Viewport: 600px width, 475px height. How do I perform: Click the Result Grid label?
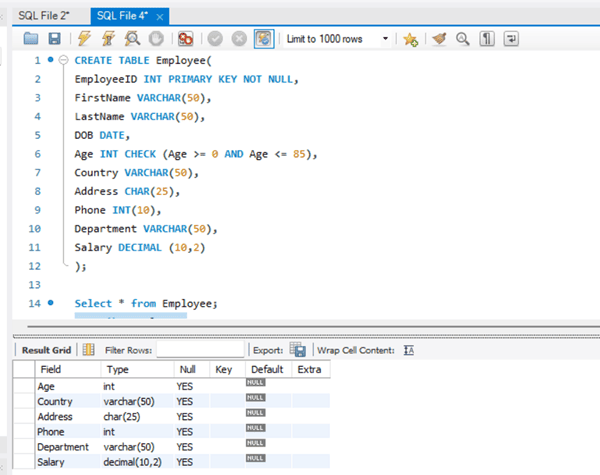coord(46,350)
